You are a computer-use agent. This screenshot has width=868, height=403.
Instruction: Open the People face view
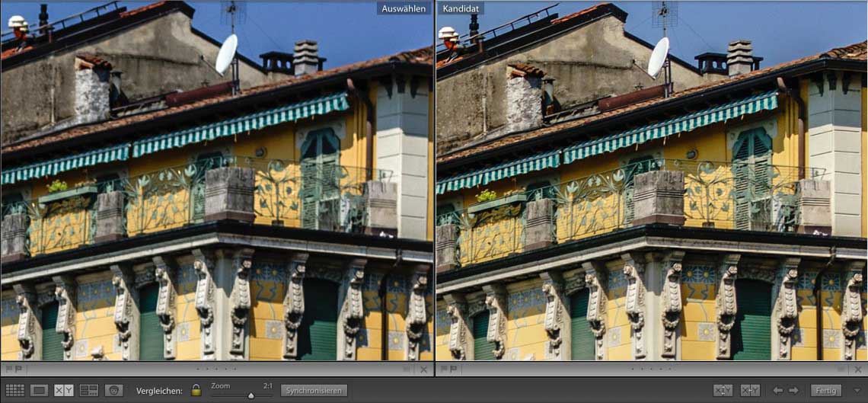pyautogui.click(x=114, y=390)
